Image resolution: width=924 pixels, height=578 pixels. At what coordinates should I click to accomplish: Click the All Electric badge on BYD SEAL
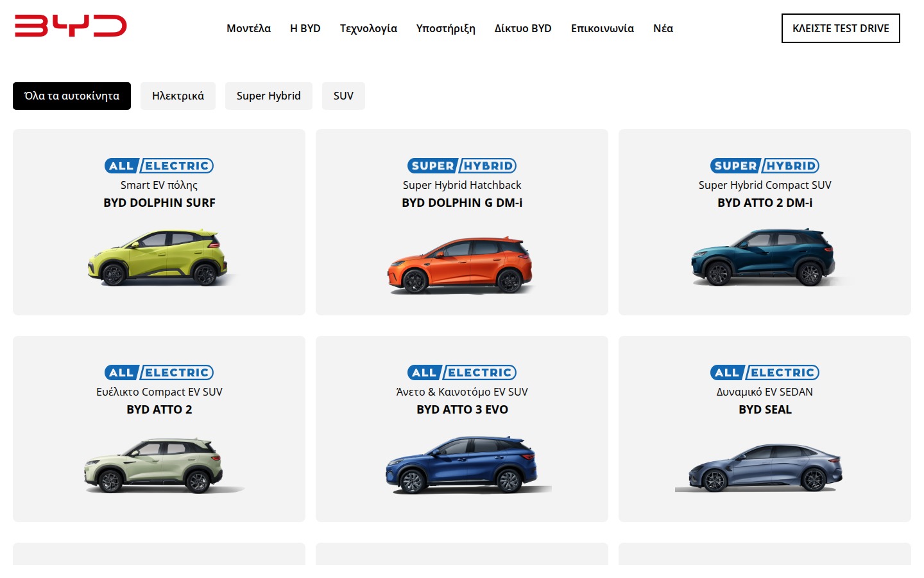765,372
